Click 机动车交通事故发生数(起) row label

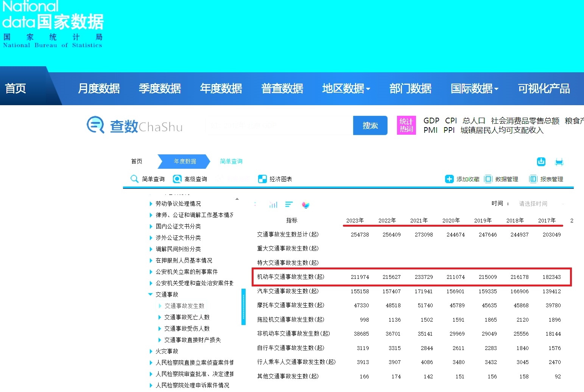(291, 277)
